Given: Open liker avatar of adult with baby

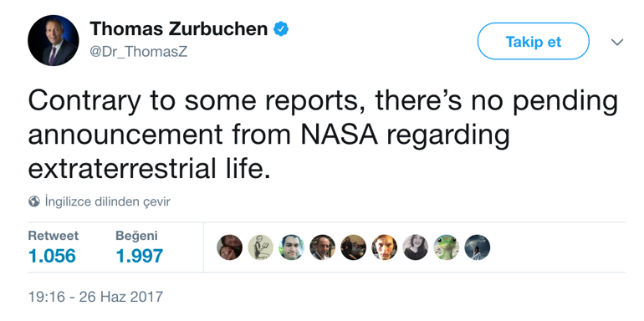Looking at the screenshot, I should click(230, 247).
